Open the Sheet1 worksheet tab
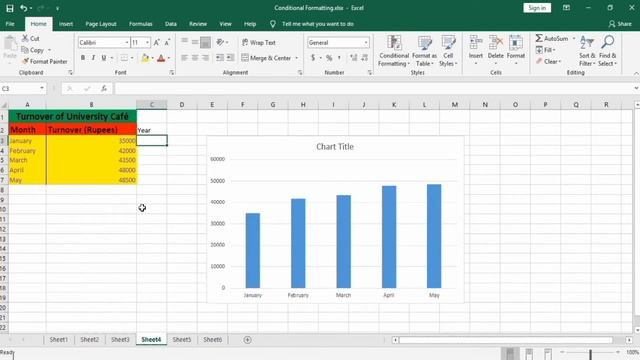The image size is (640, 360). (x=59, y=340)
